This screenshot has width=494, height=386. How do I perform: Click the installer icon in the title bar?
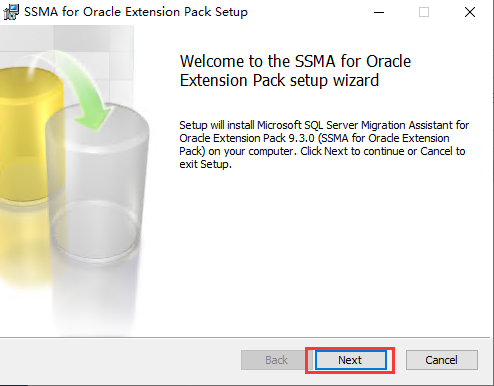click(11, 12)
